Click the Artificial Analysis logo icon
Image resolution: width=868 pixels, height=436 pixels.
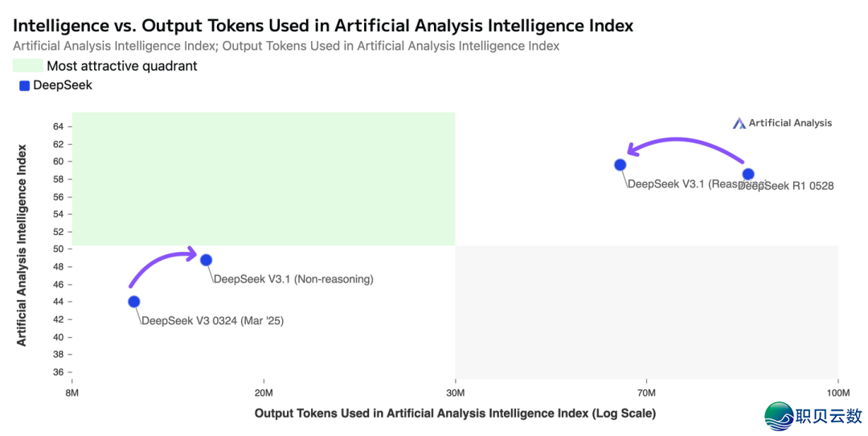click(739, 123)
